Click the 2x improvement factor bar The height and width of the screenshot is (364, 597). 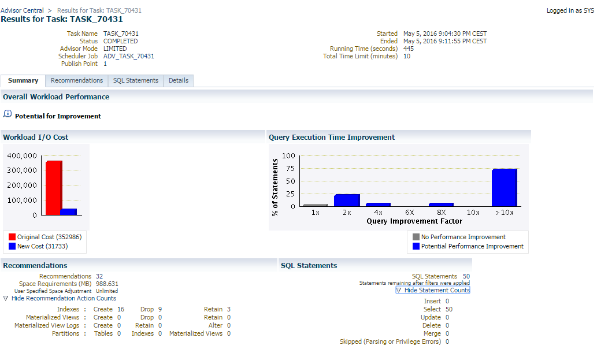coord(347,200)
